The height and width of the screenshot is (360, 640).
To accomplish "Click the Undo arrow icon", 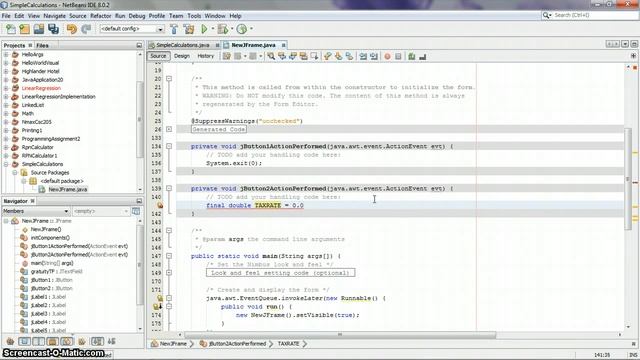I will (72, 29).
